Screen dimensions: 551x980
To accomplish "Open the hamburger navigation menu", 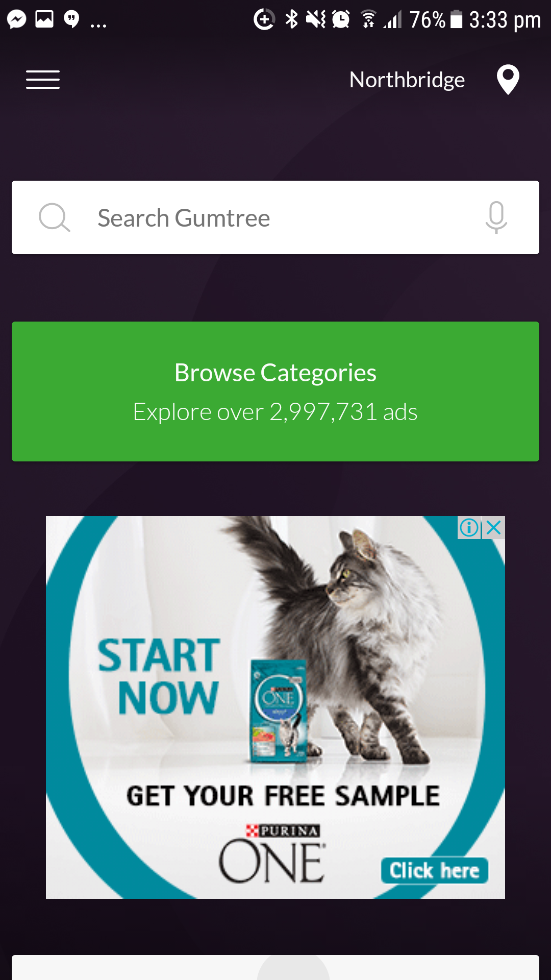I will 43,80.
